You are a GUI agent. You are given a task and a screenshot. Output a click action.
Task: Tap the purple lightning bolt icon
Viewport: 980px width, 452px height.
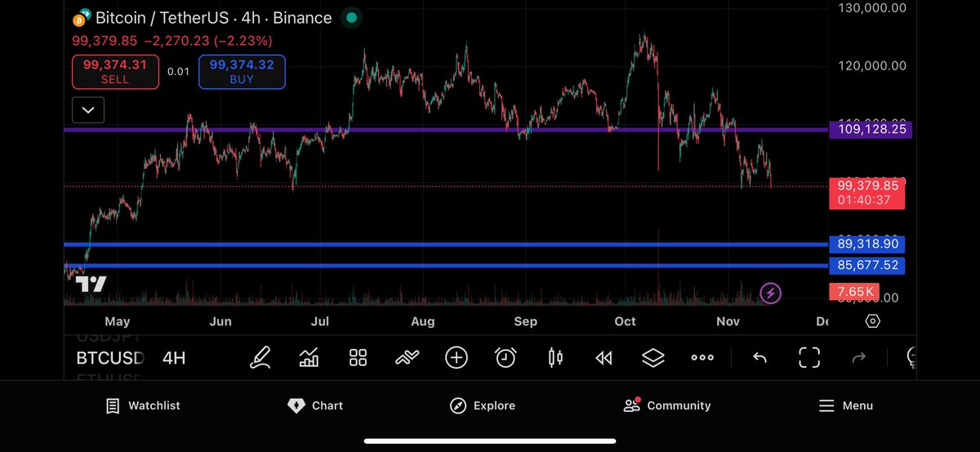[x=770, y=293]
